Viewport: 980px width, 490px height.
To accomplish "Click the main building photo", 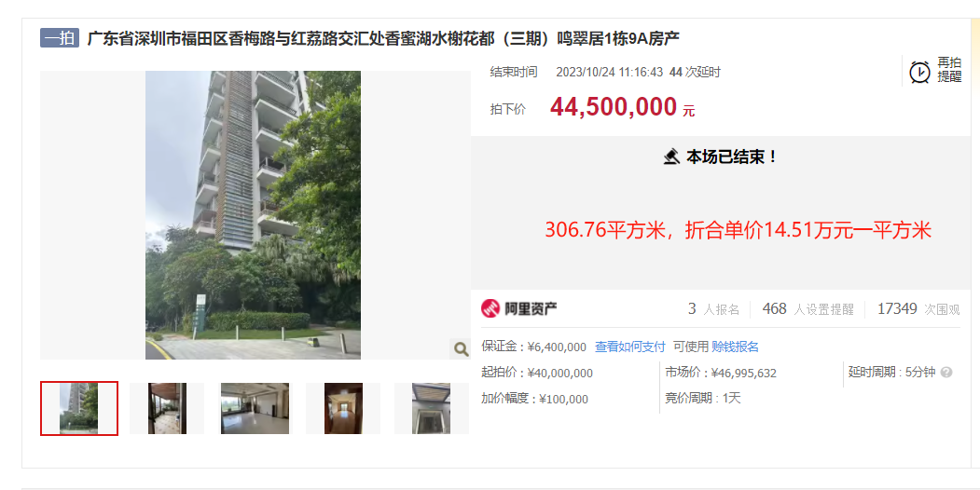I will [x=253, y=215].
